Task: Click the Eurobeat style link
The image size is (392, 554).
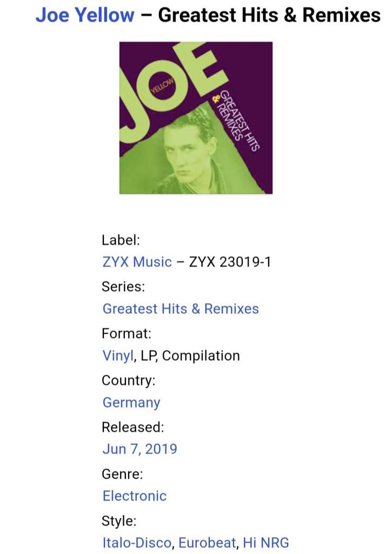Action: pyautogui.click(x=207, y=542)
